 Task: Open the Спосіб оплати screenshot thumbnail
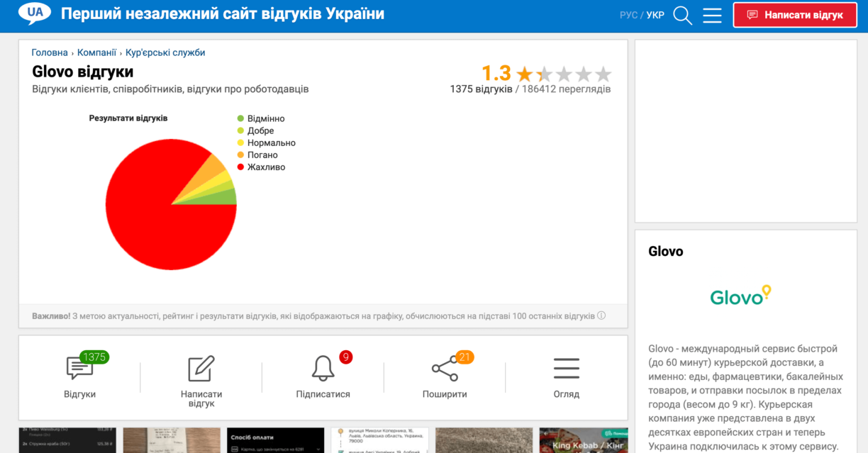[275, 440]
